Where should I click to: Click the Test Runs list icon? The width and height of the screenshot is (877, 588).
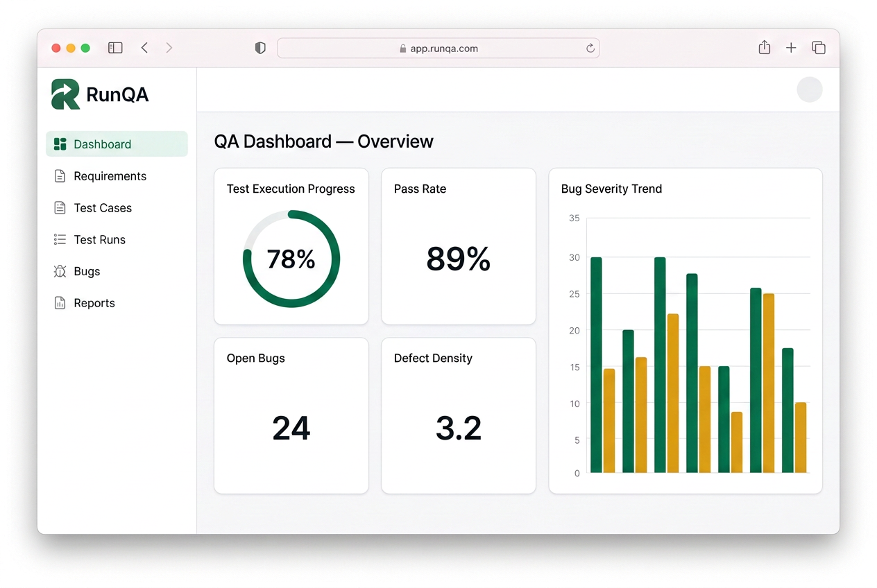[60, 240]
